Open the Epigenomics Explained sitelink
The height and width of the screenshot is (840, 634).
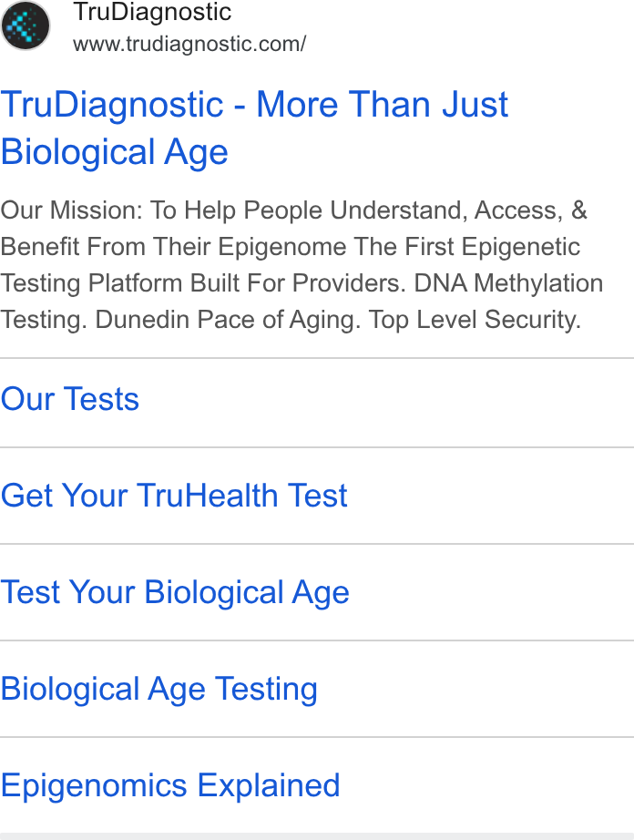[x=170, y=786]
